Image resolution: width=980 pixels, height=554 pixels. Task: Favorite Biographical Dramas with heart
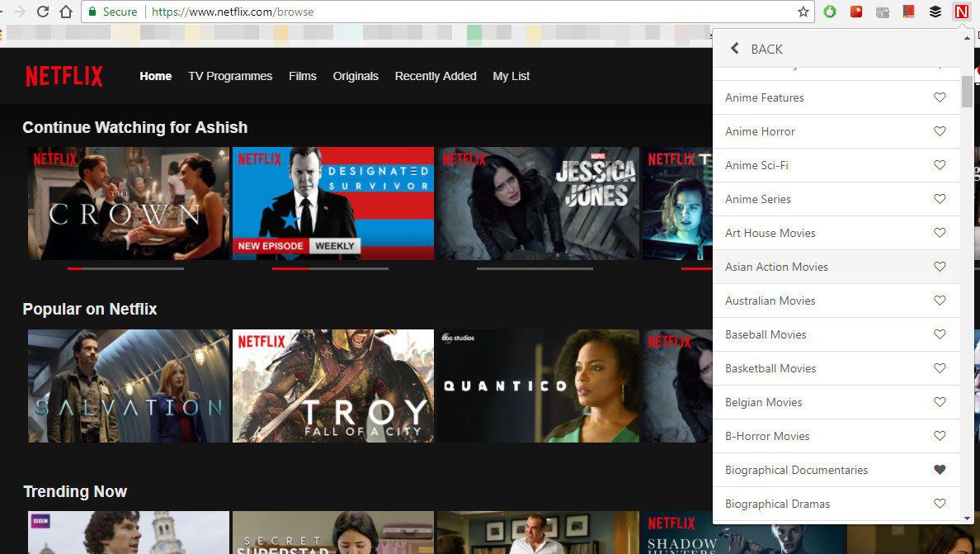tap(940, 503)
